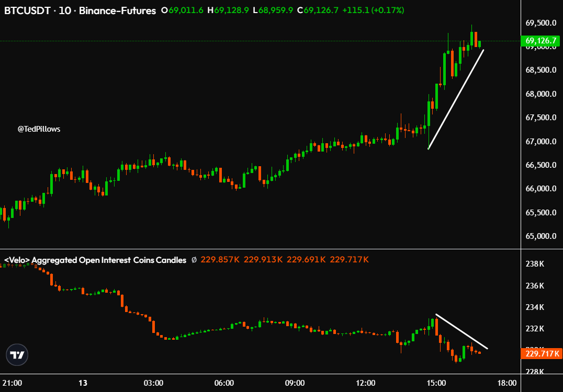This screenshot has width=563, height=392.
Task: Click the Velo Aggregated Open Interest indicator title
Action: (95, 260)
